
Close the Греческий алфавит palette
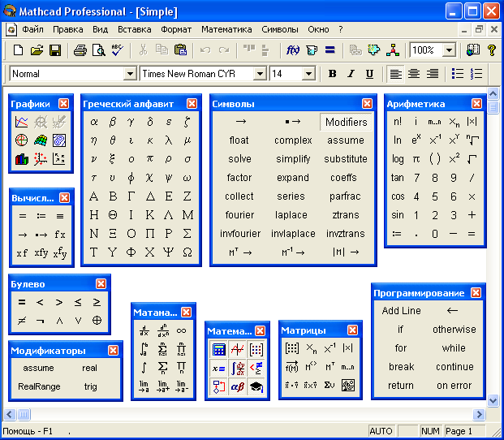pyautogui.click(x=192, y=103)
